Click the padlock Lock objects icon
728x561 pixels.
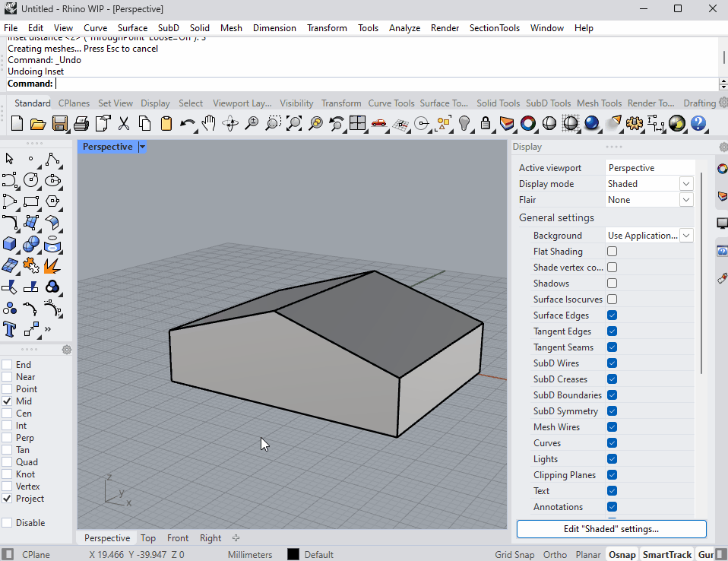[x=485, y=124]
